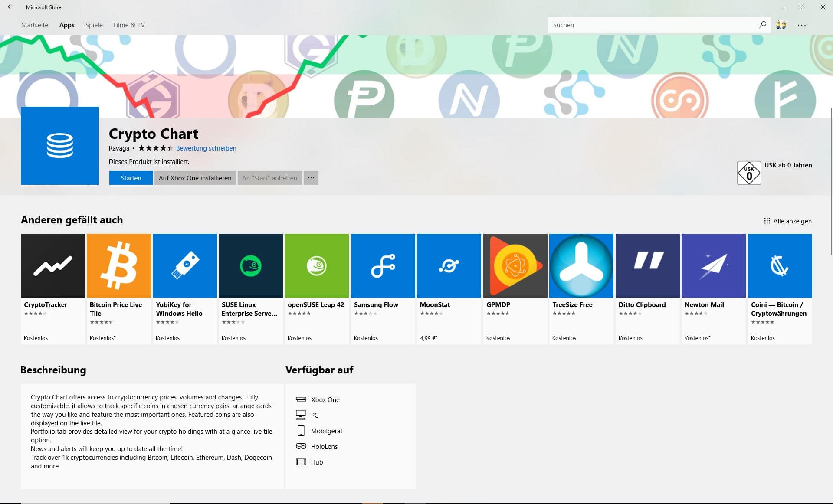Open the TreeSize Free app tile
833x504 pixels.
click(x=581, y=266)
